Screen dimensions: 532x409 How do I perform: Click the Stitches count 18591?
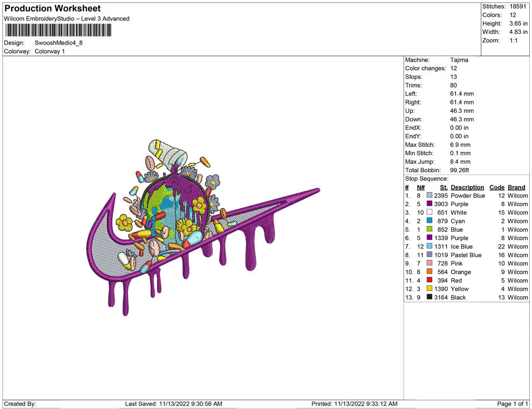coord(517,6)
